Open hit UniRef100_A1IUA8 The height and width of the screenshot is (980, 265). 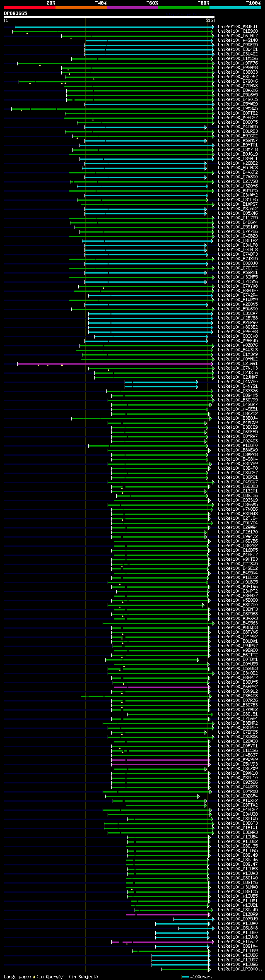(x=238, y=937)
